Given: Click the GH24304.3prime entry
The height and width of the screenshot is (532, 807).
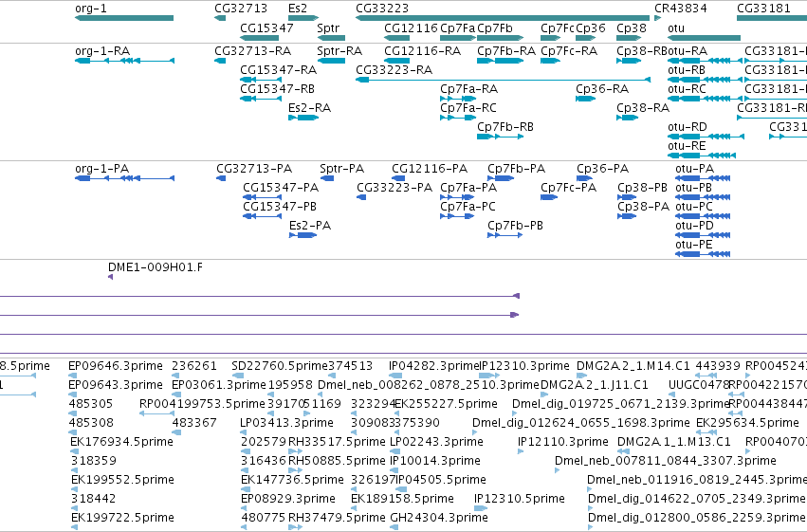Looking at the screenshot, I should pos(439,517).
